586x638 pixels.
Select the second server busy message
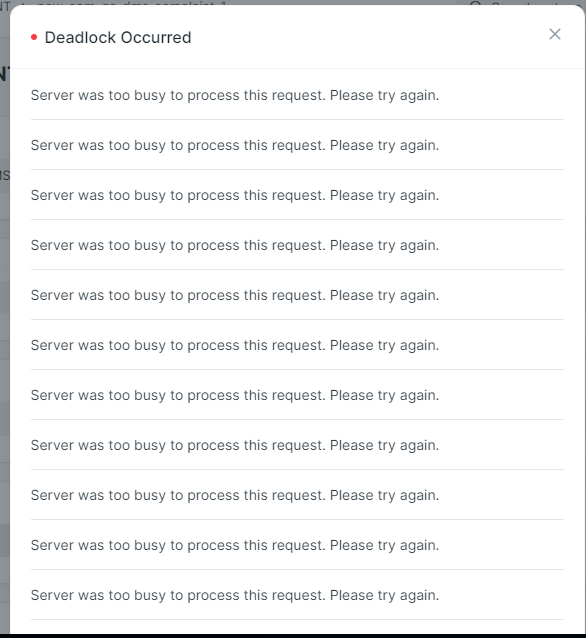pyautogui.click(x=235, y=145)
